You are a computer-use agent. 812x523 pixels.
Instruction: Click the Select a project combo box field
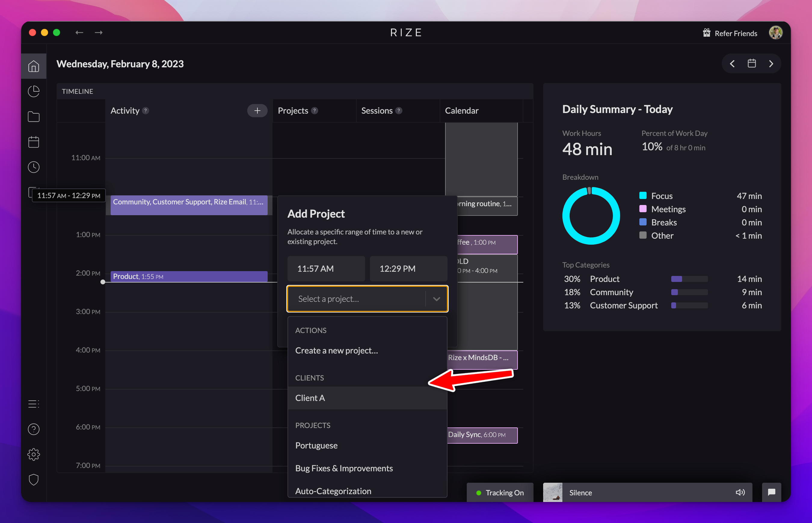click(x=367, y=299)
